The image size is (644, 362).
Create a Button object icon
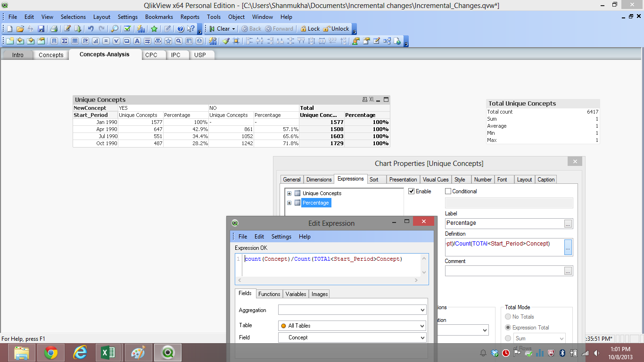pos(126,41)
